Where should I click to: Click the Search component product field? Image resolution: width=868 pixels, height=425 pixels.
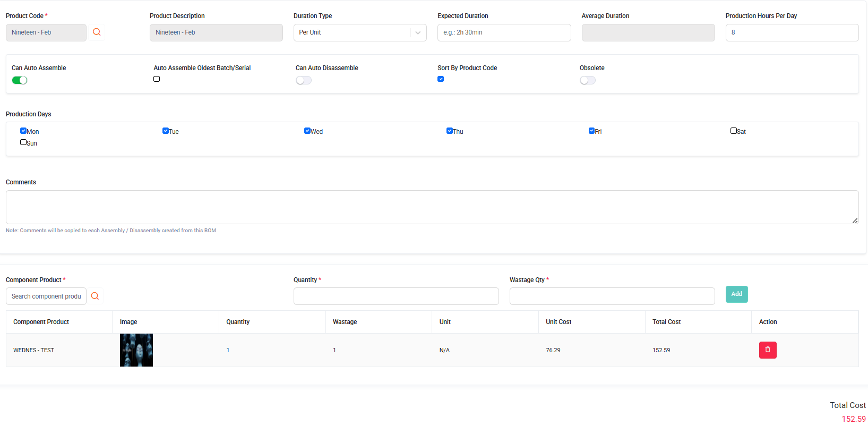(x=46, y=296)
